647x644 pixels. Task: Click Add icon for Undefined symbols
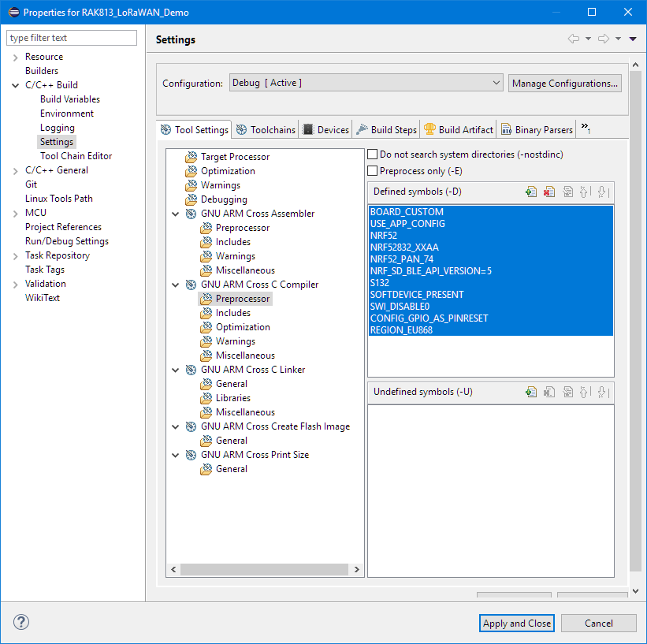pos(532,392)
